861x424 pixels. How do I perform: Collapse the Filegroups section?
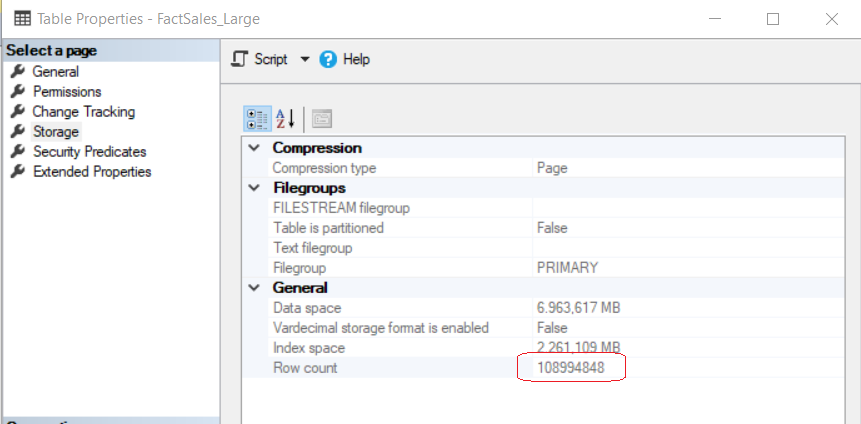(x=254, y=188)
